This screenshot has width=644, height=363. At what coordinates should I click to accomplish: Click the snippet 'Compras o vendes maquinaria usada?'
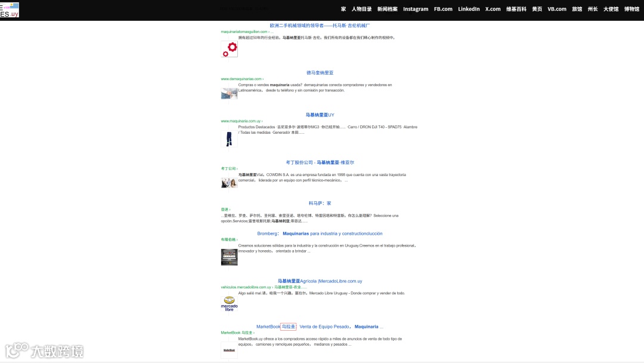pos(315,88)
